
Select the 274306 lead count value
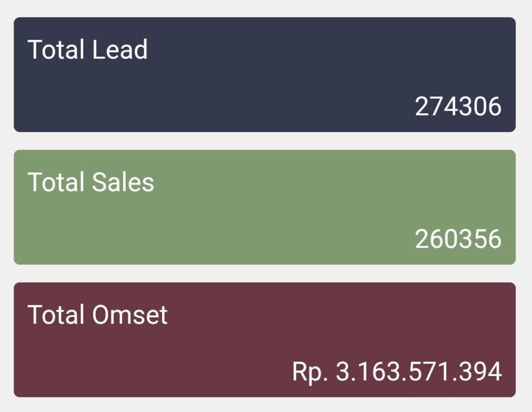pos(458,107)
